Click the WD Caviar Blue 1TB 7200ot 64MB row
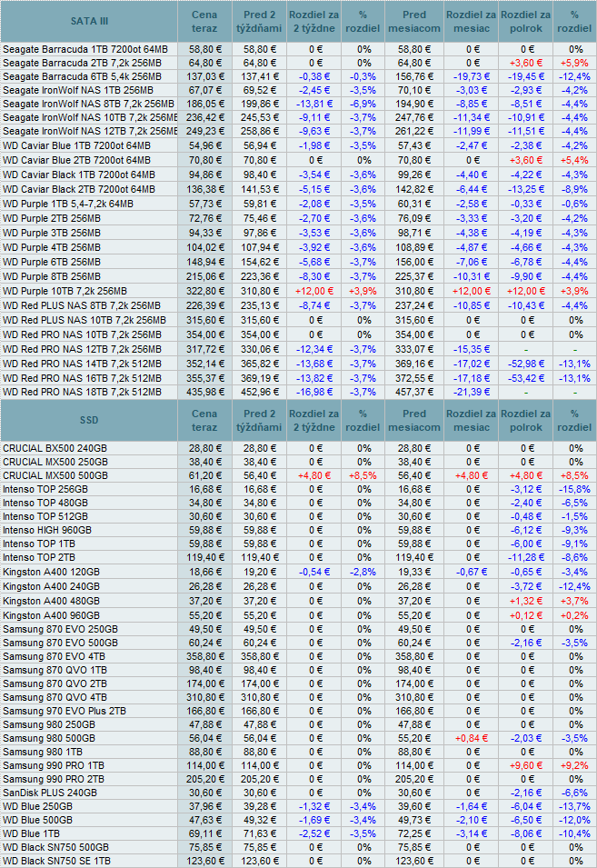Screen dimensions: 597x868 77,145
